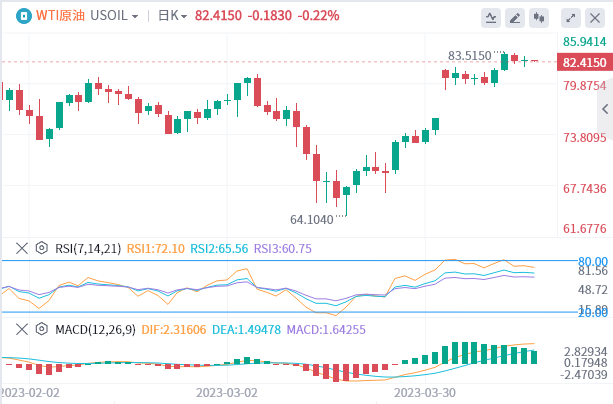Click the 79.8754 price axis label
Image resolution: width=613 pixels, height=404 pixels.
(584, 86)
